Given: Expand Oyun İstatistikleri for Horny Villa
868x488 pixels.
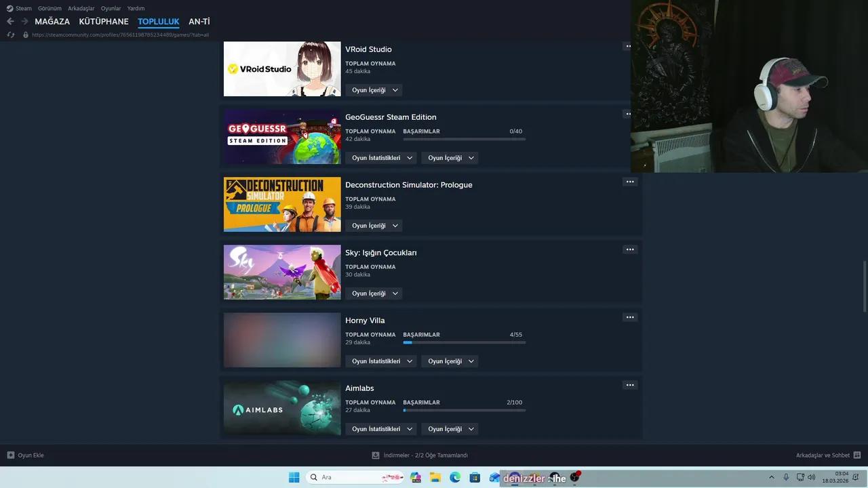Looking at the screenshot, I should [381, 361].
